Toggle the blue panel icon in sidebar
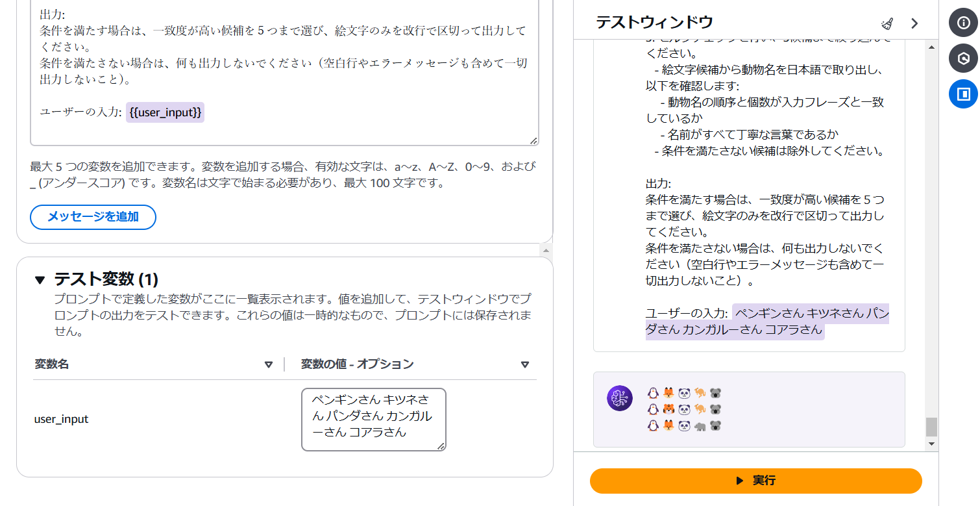This screenshot has height=506, width=980. [x=964, y=94]
